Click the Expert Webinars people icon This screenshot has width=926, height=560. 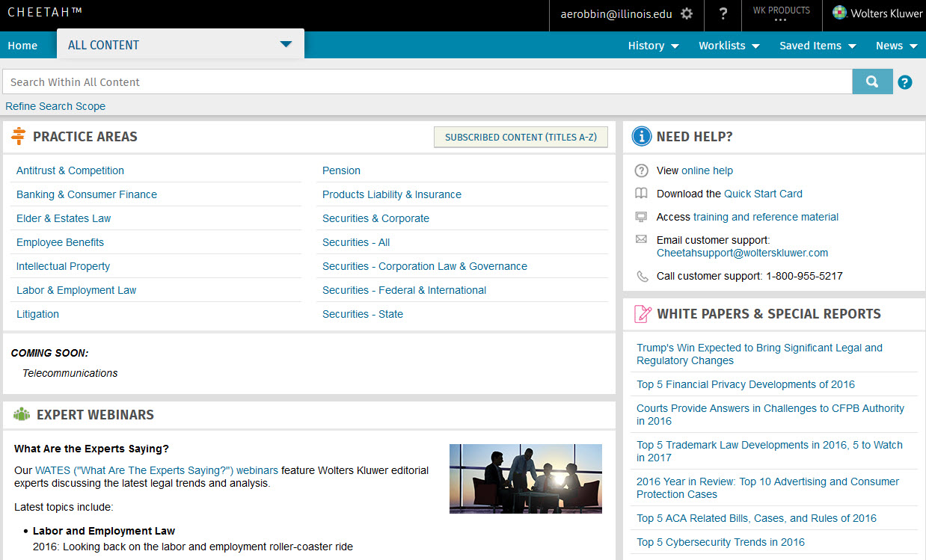21,414
